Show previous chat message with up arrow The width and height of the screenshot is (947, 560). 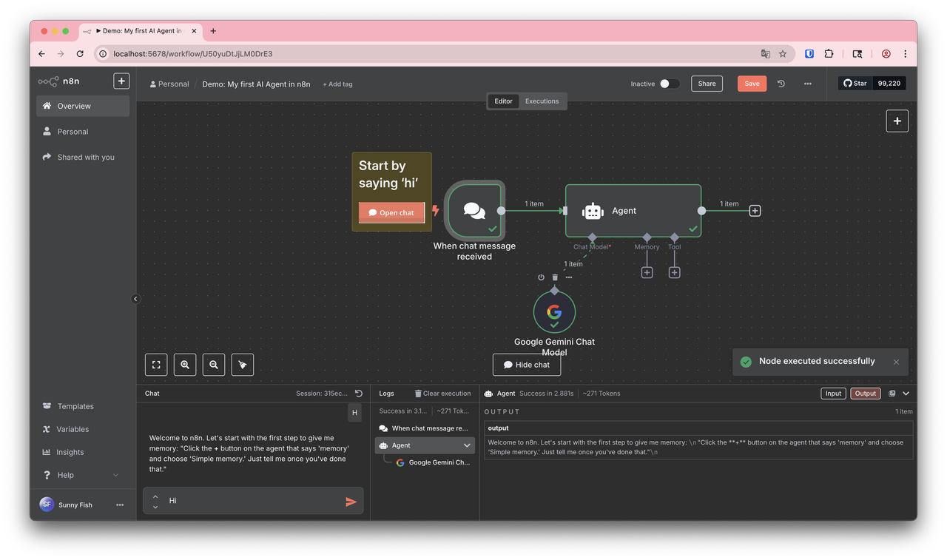(x=155, y=496)
